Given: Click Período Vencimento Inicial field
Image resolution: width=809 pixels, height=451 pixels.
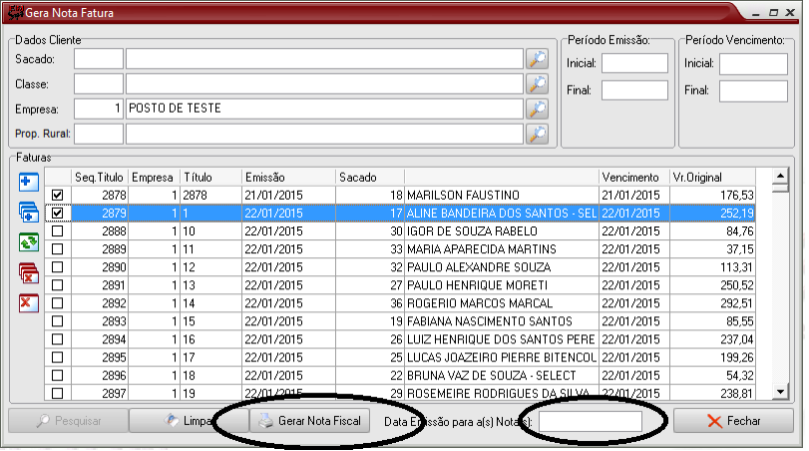Looking at the screenshot, I should point(753,64).
